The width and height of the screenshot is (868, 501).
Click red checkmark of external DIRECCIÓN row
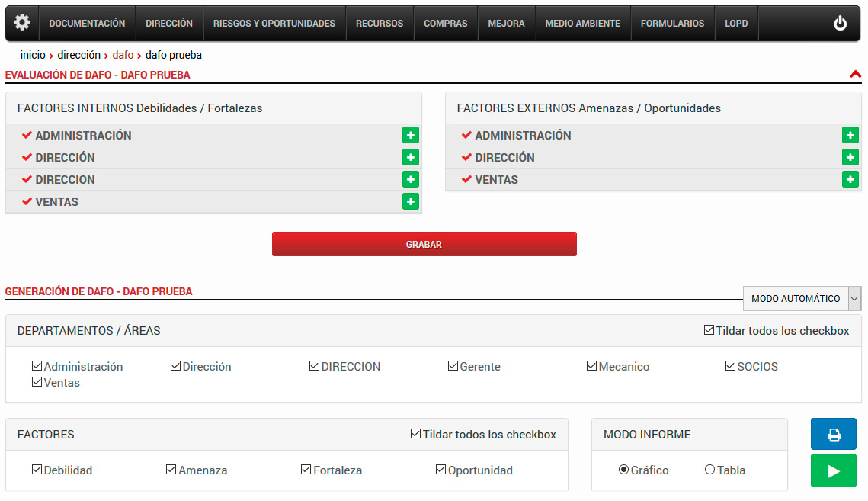[466, 157]
